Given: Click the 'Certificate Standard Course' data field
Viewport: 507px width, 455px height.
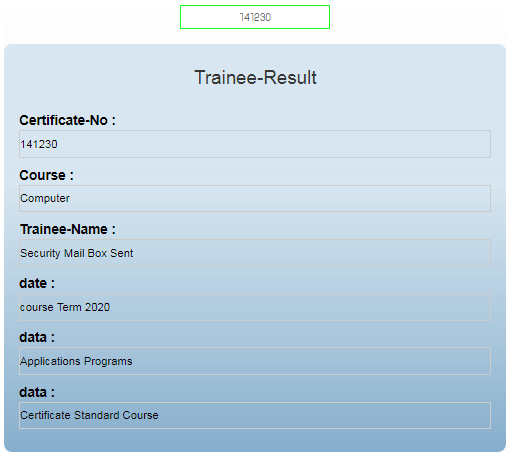Looking at the screenshot, I should [x=255, y=415].
